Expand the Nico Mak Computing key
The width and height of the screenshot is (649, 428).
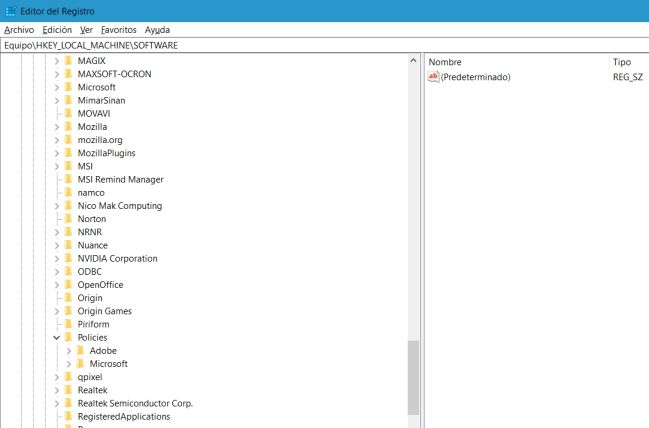pyautogui.click(x=57, y=206)
